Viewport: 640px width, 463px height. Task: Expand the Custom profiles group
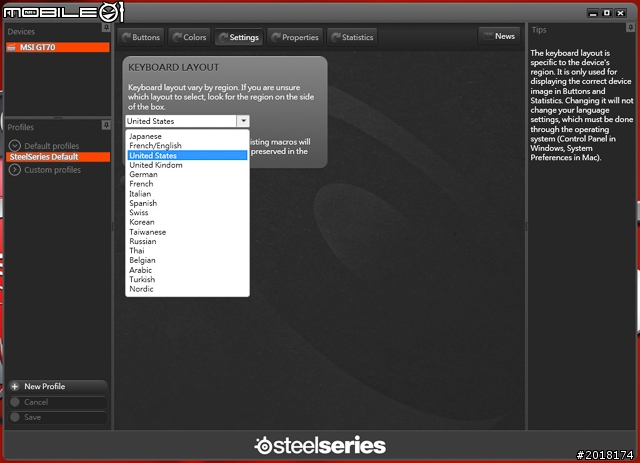(15, 169)
